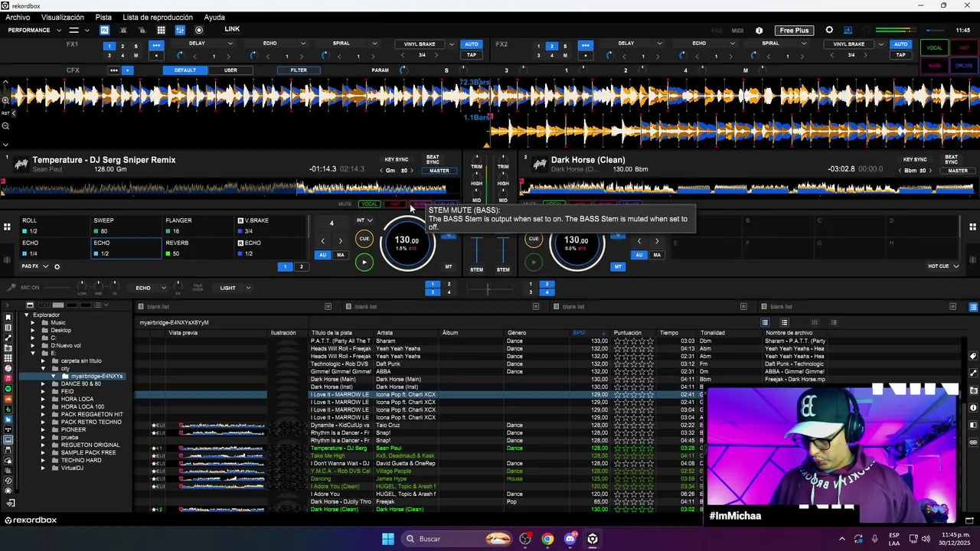Open the Ayuda menu
This screenshot has height=551, width=980.
(x=214, y=18)
